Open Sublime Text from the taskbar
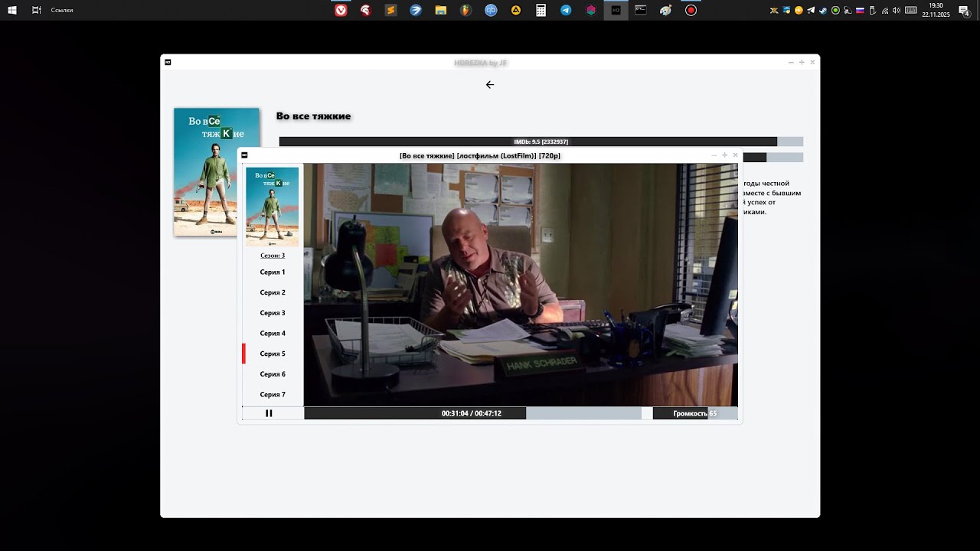This screenshot has height=551, width=980. [390, 10]
